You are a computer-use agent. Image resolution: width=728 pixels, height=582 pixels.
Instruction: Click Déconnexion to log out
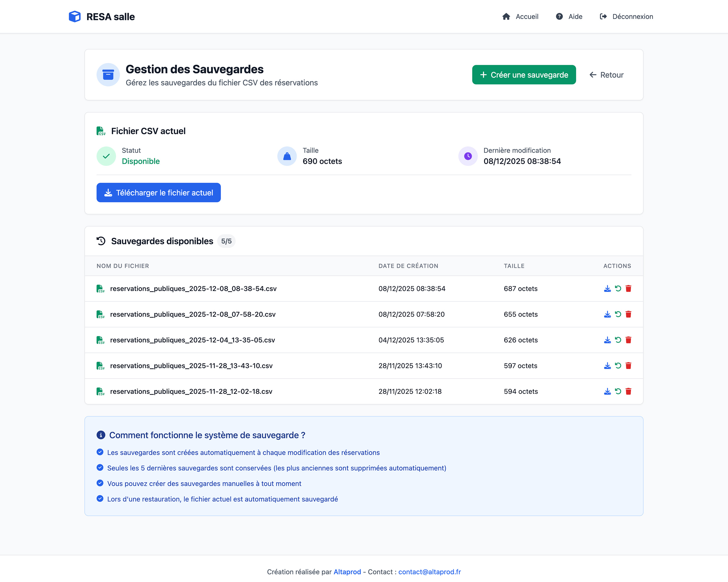[626, 17]
